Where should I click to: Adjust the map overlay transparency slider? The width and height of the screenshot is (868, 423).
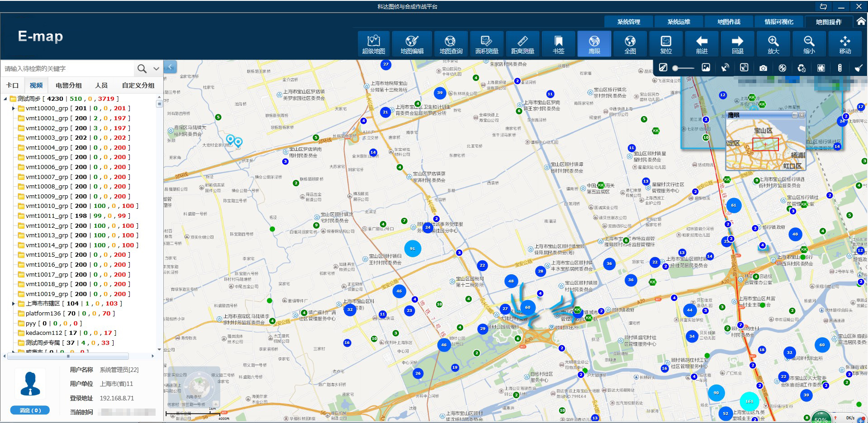pos(683,68)
